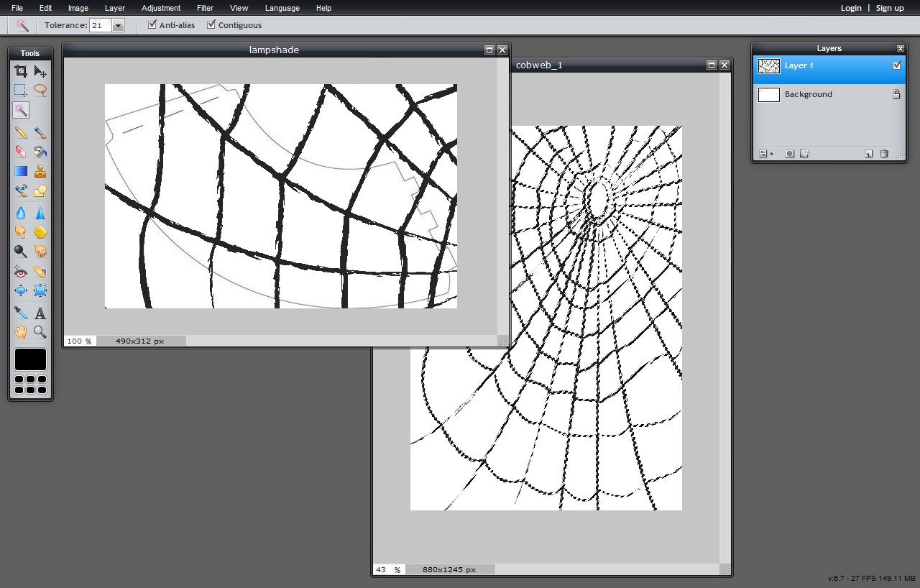
Task: Select the Crop tool
Action: tap(21, 71)
